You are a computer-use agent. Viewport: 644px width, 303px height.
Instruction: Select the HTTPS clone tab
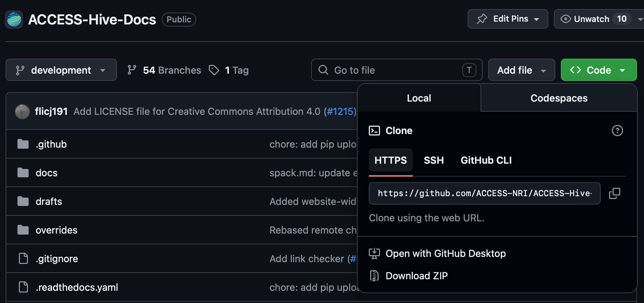click(391, 160)
